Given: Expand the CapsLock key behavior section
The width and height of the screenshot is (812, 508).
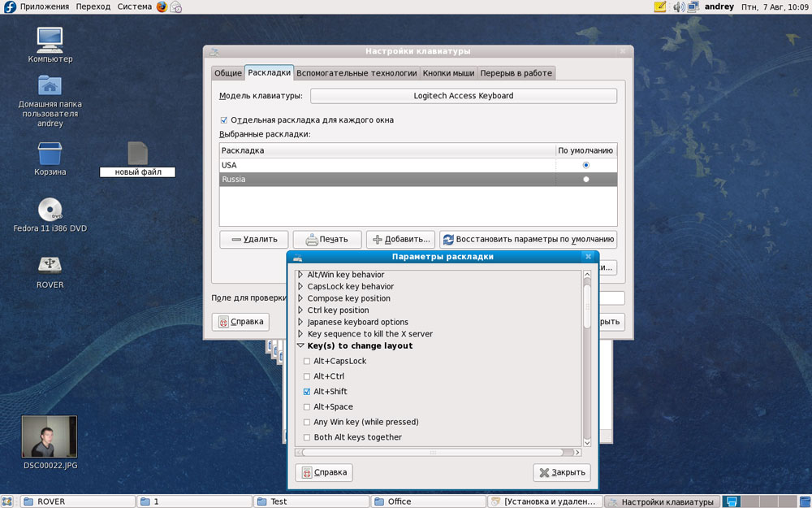Looking at the screenshot, I should tap(300, 287).
